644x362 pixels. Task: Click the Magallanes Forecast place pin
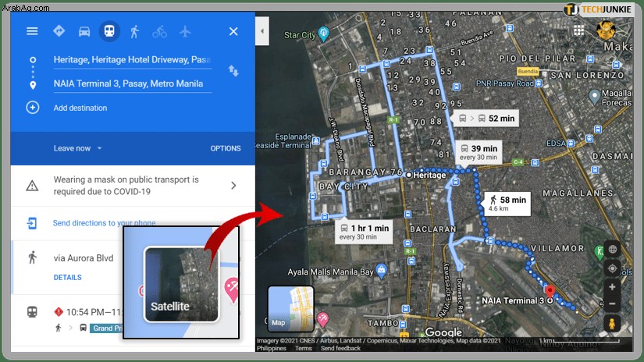pyautogui.click(x=594, y=98)
